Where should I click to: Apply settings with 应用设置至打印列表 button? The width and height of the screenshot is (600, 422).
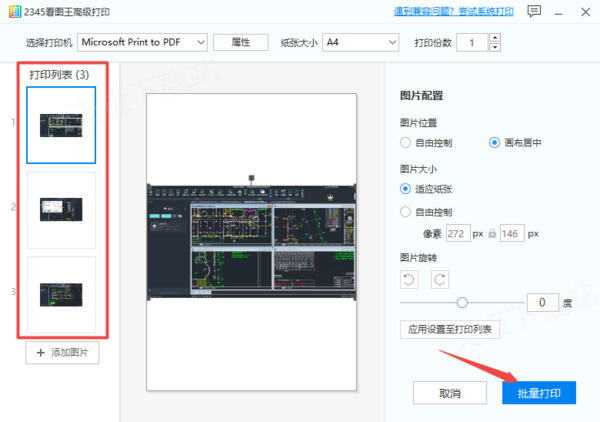pyautogui.click(x=449, y=329)
